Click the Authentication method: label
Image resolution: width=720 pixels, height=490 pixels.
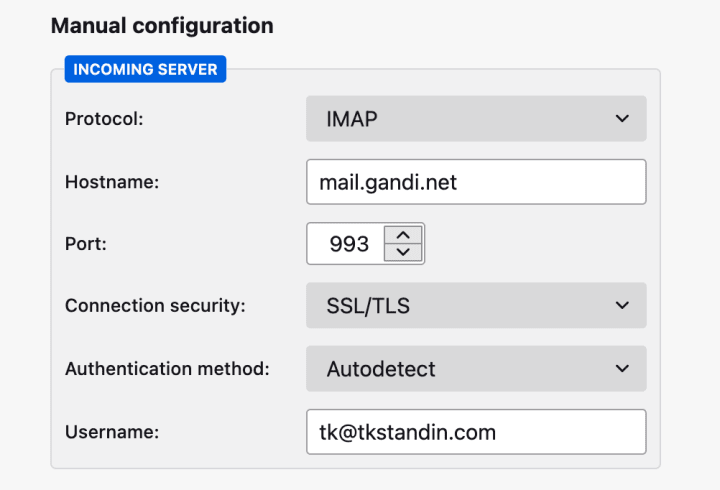[x=167, y=369]
